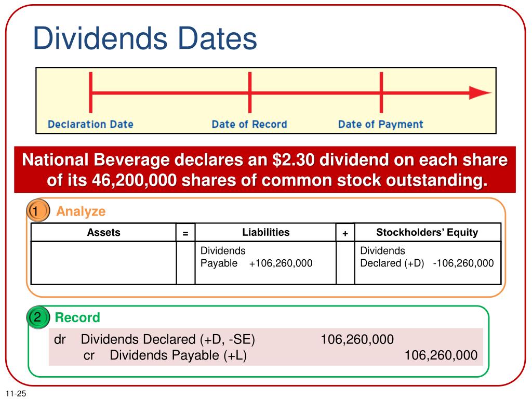Image resolution: width=532 pixels, height=399 pixels.
Task: Click the 'National Beverage declares' red banner
Action: click(x=265, y=170)
